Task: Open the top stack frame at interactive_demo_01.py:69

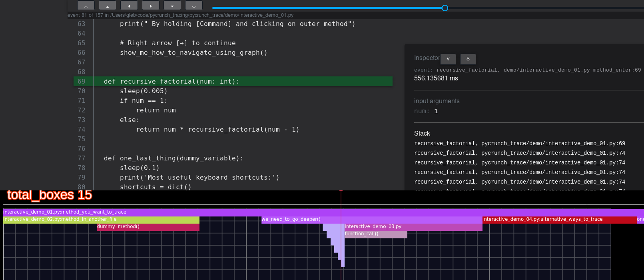Action: (519, 144)
